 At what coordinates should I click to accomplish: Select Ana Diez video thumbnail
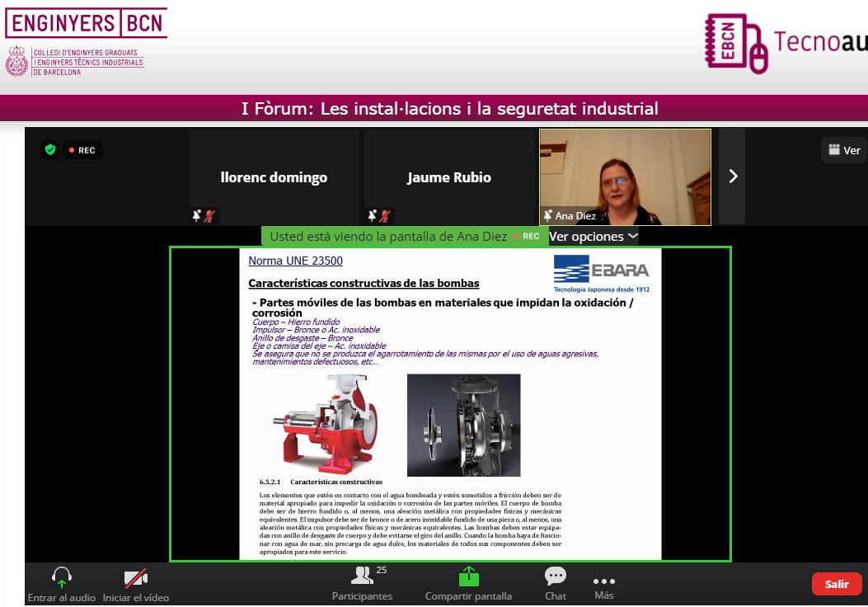point(625,176)
